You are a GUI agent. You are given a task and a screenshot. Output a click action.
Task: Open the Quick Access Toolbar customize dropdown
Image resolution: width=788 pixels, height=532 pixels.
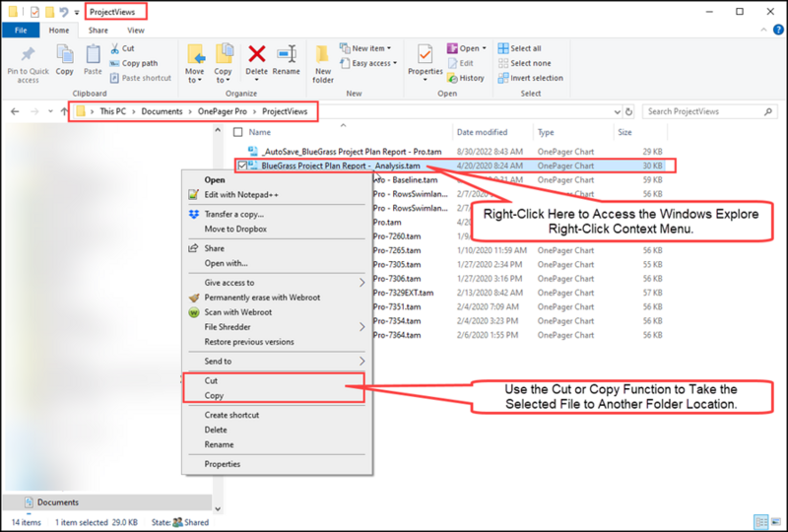coord(77,12)
